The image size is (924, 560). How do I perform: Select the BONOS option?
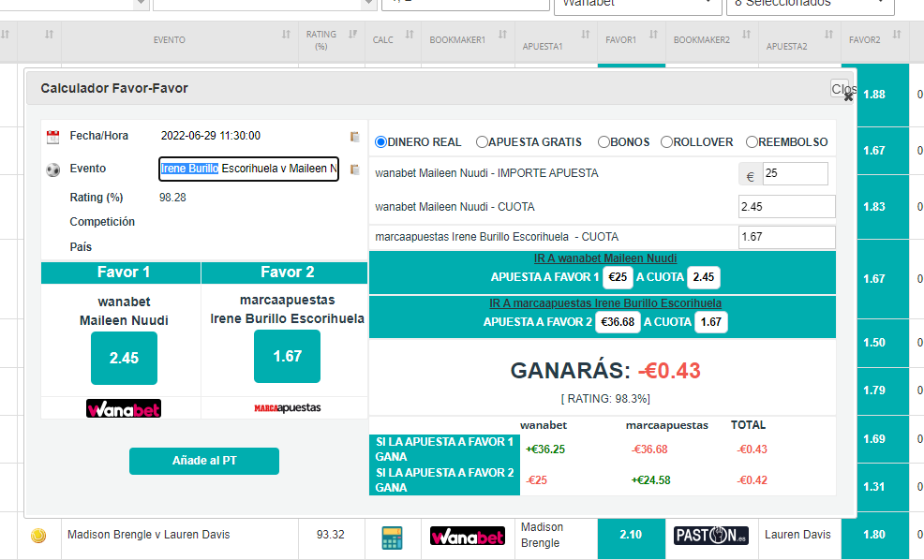coord(604,142)
